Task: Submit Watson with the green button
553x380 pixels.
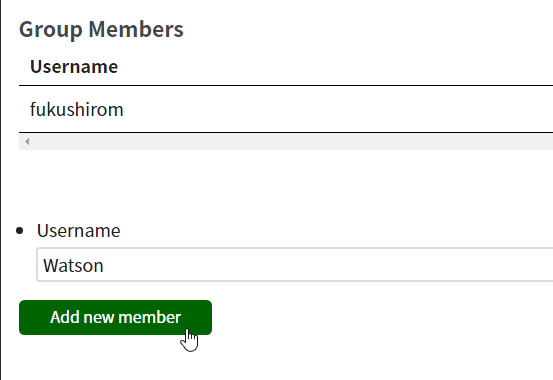Action: [x=115, y=317]
